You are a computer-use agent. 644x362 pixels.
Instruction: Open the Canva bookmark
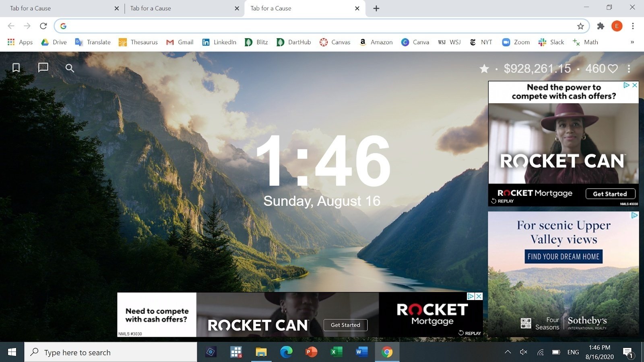pyautogui.click(x=415, y=42)
